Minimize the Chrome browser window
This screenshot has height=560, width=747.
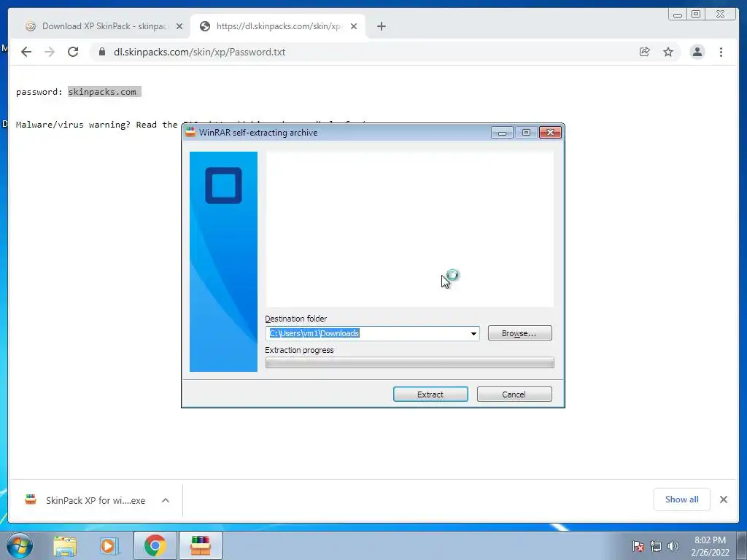pyautogui.click(x=678, y=15)
